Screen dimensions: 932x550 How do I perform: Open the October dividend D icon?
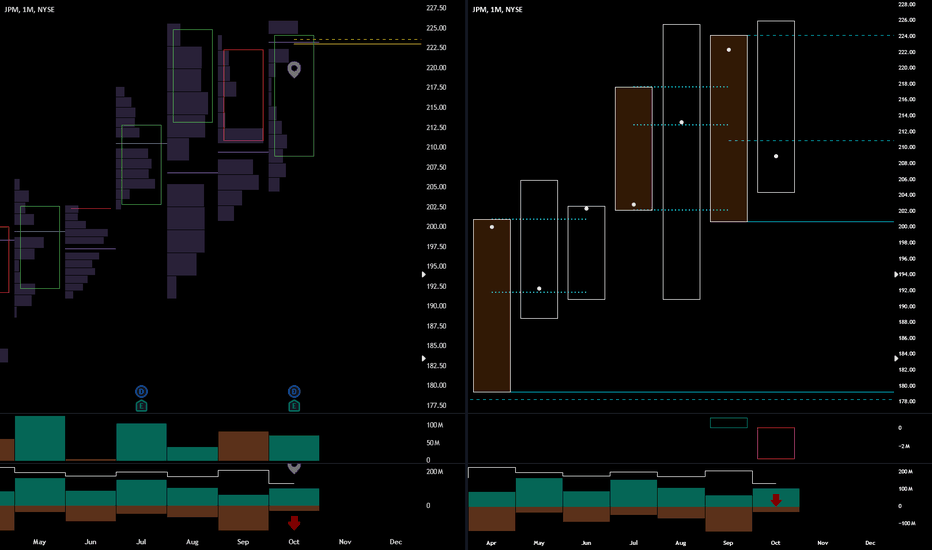pos(294,391)
